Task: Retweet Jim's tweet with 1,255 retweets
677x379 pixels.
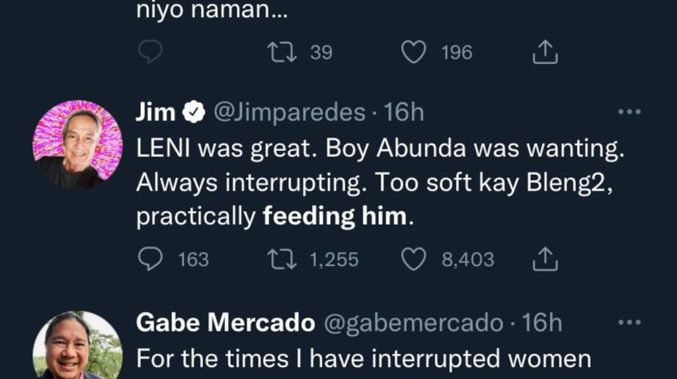Action: (282, 259)
